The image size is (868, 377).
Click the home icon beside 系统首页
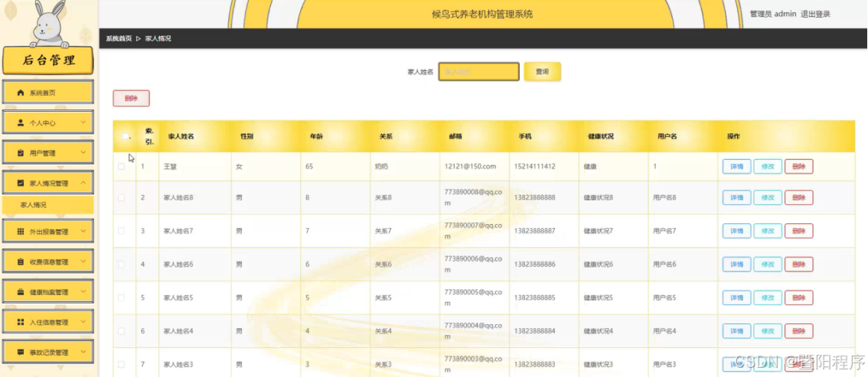click(x=21, y=93)
